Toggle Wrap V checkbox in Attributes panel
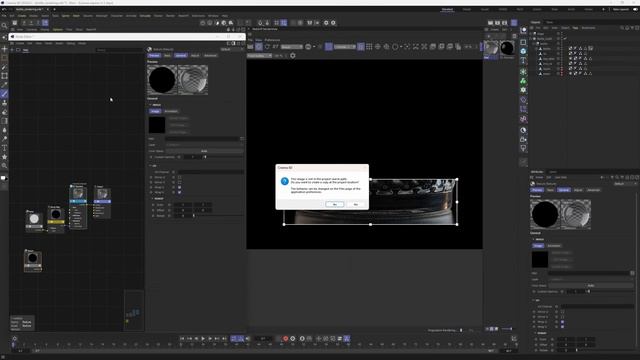This screenshot has width=640, height=360. click(x=562, y=327)
